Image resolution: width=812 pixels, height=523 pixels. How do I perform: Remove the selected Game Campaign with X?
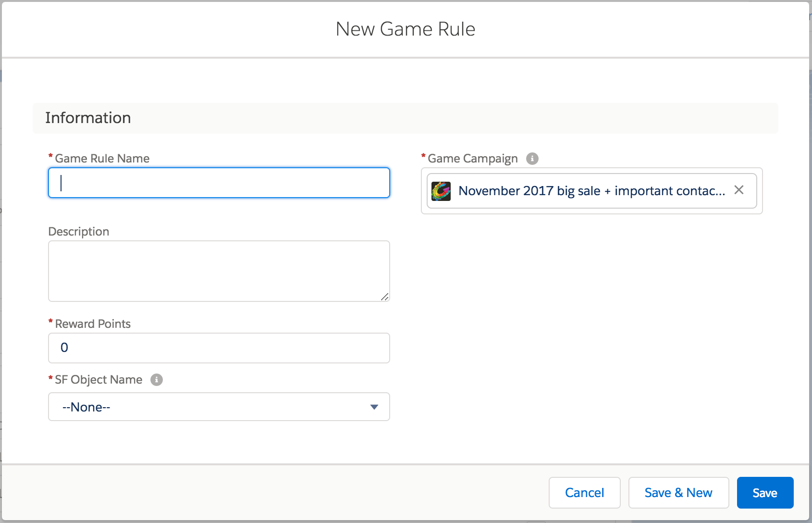tap(739, 190)
